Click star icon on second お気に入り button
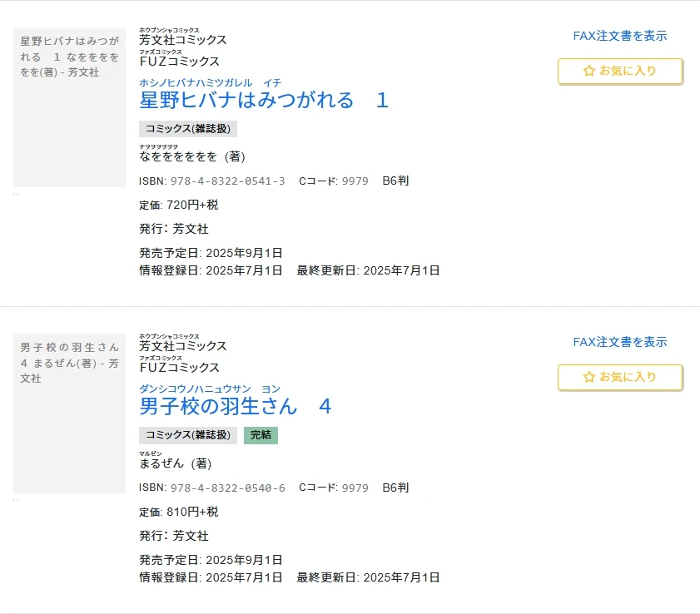This screenshot has height=614, width=700. pos(588,377)
